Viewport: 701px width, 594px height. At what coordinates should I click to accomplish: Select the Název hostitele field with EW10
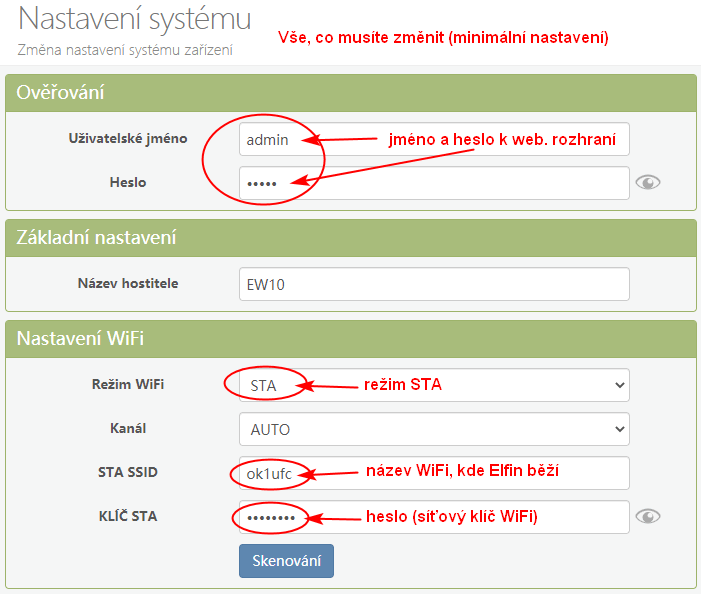point(434,284)
